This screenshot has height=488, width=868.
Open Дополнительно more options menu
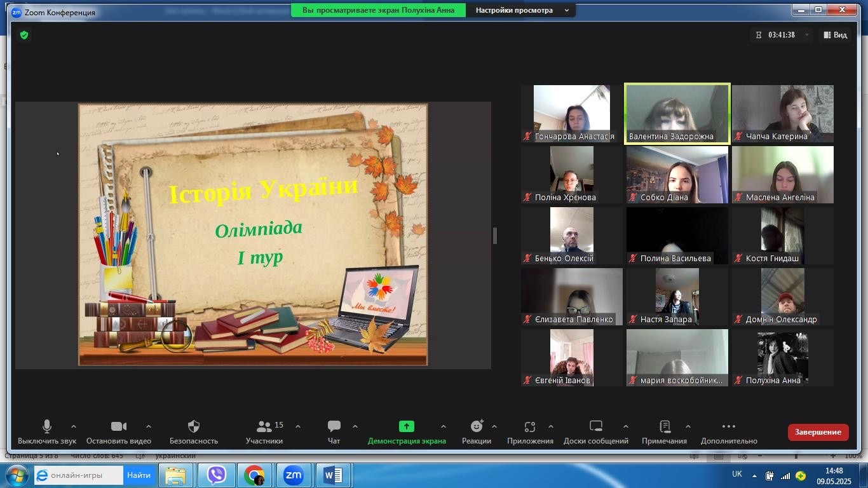[729, 432]
